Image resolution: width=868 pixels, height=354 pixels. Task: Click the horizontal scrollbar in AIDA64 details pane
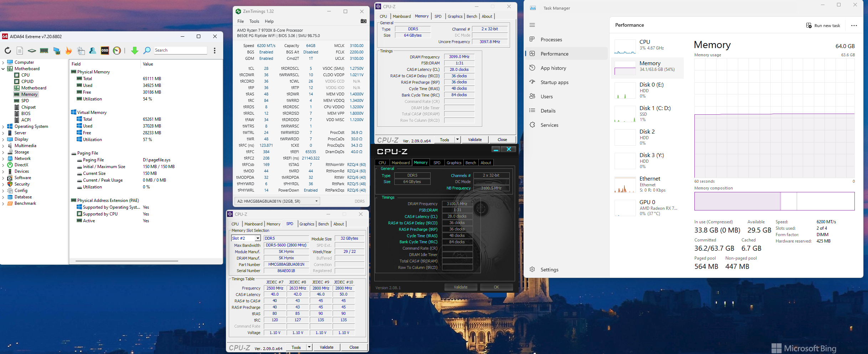pos(127,261)
